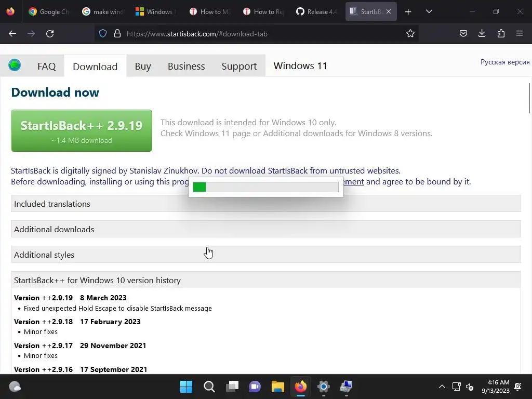Select the Download page tab
The height and width of the screenshot is (399, 532).
coord(95,66)
